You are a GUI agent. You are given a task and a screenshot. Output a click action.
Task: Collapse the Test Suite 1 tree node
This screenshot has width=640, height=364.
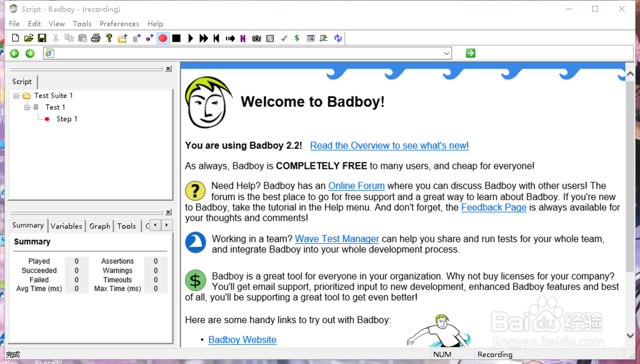16,96
